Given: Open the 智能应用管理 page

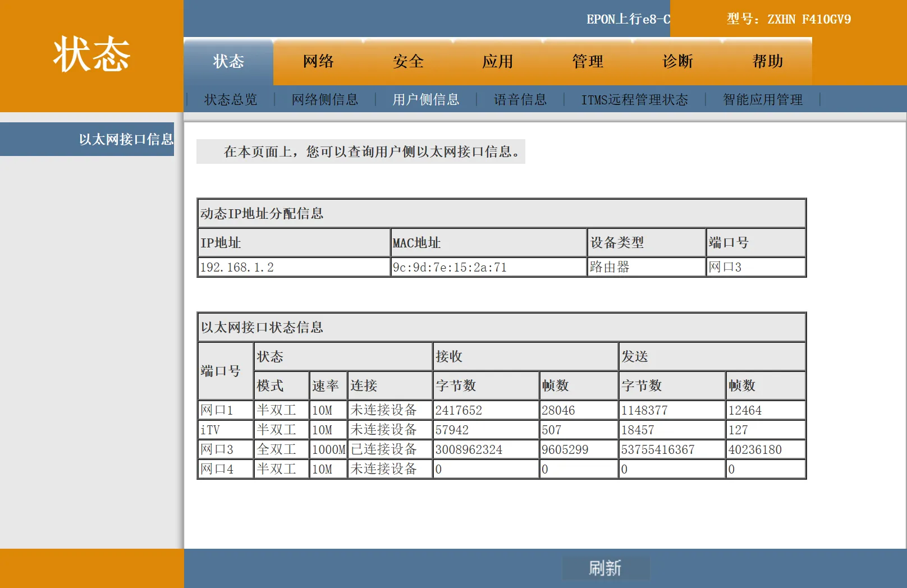Looking at the screenshot, I should [x=762, y=99].
